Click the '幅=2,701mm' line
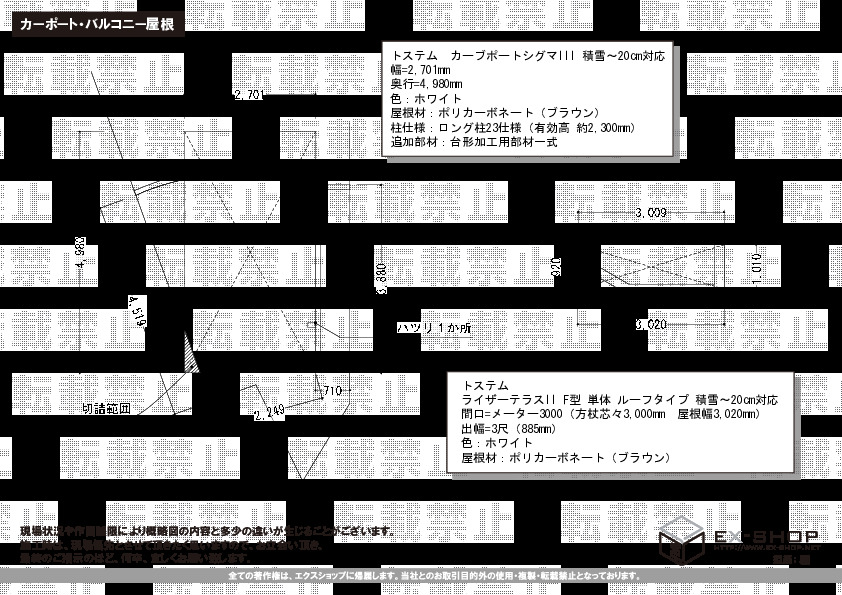 (420, 70)
